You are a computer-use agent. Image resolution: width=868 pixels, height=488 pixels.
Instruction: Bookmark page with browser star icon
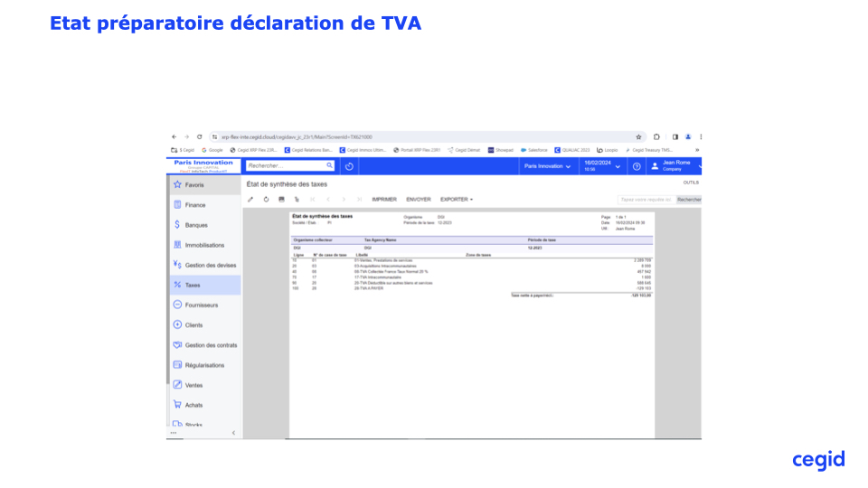(x=639, y=137)
